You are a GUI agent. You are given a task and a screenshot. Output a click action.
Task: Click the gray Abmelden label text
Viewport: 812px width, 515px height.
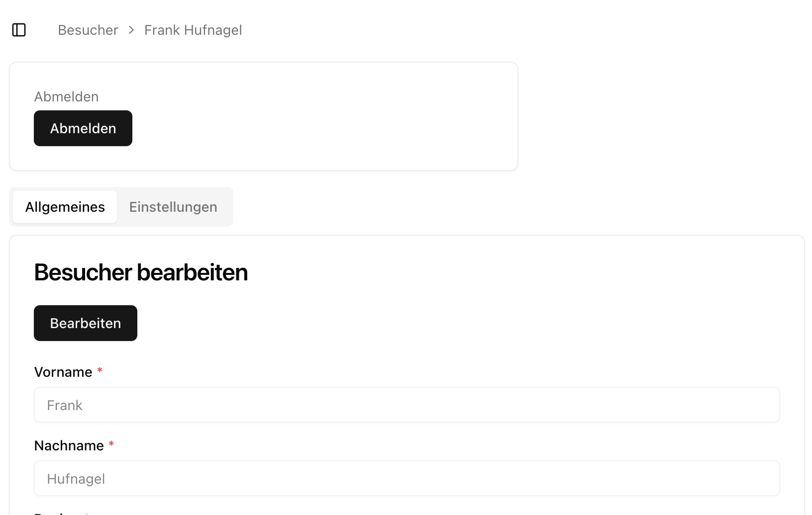tap(66, 96)
